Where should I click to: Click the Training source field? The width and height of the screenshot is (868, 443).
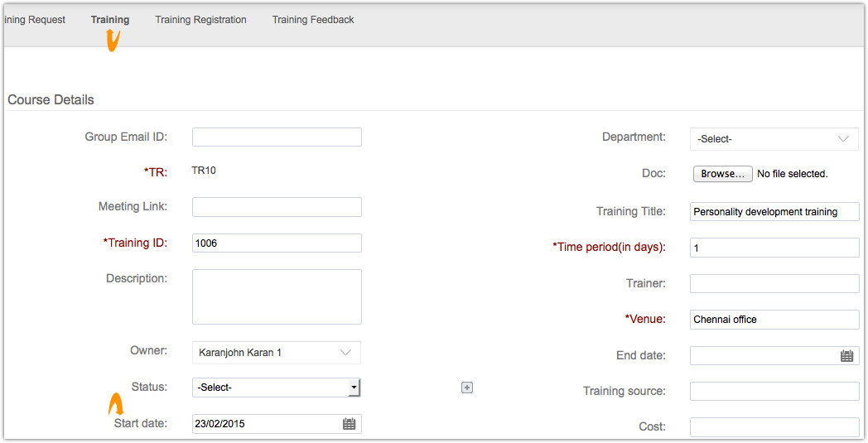coord(774,392)
